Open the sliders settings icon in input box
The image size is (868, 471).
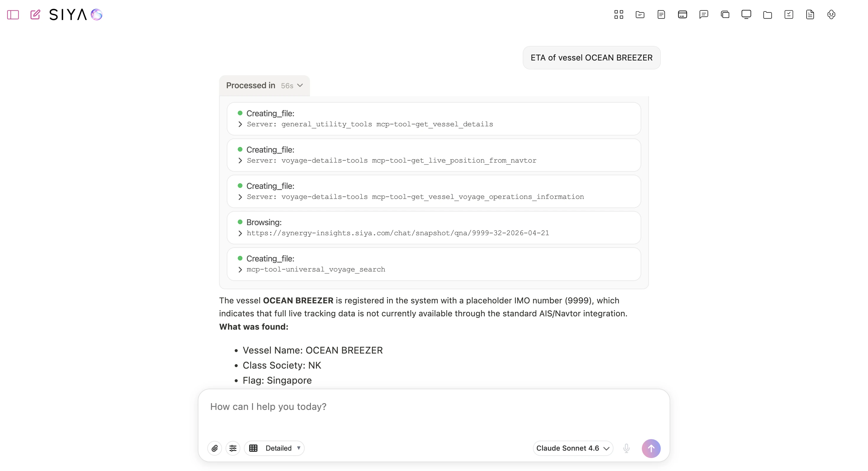[233, 448]
